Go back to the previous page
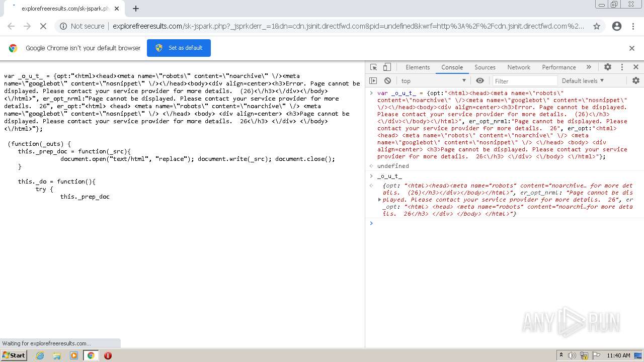The width and height of the screenshot is (644, 362). point(11,26)
